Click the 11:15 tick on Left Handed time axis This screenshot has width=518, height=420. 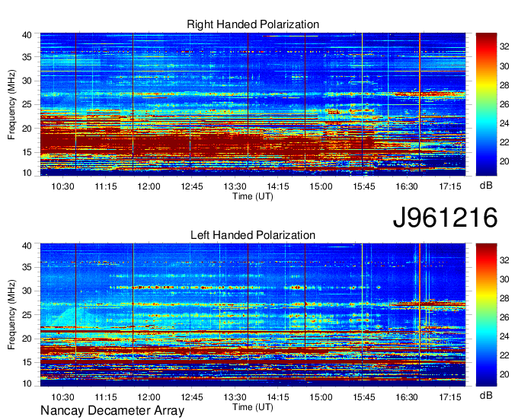[106, 397]
